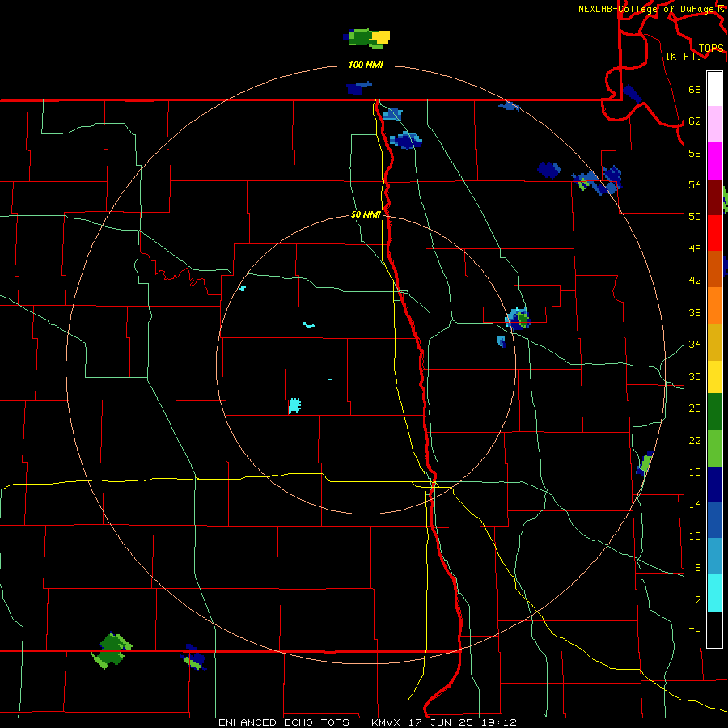Click the dark red maroon scale swatch
The height and width of the screenshot is (728, 728).
click(x=714, y=197)
